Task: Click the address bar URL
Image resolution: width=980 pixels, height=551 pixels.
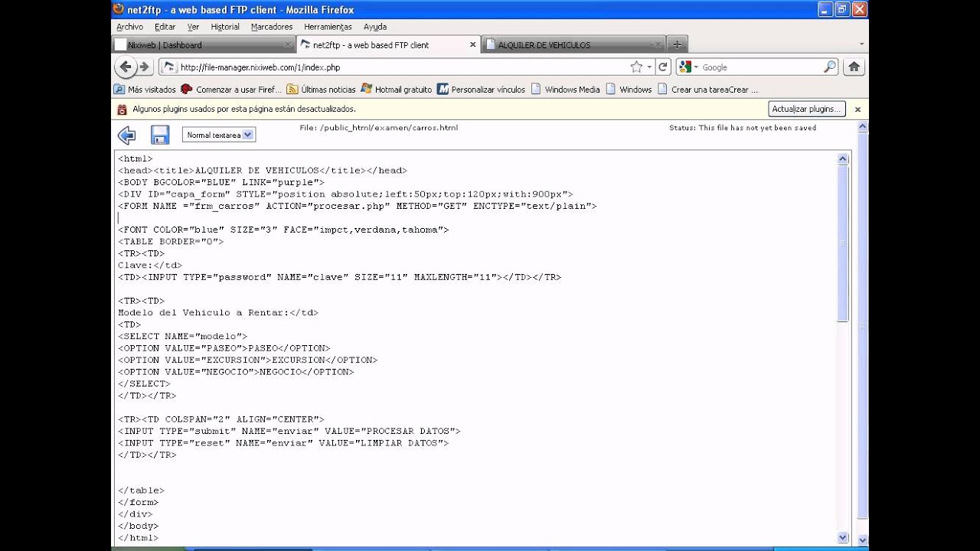Action: click(260, 67)
